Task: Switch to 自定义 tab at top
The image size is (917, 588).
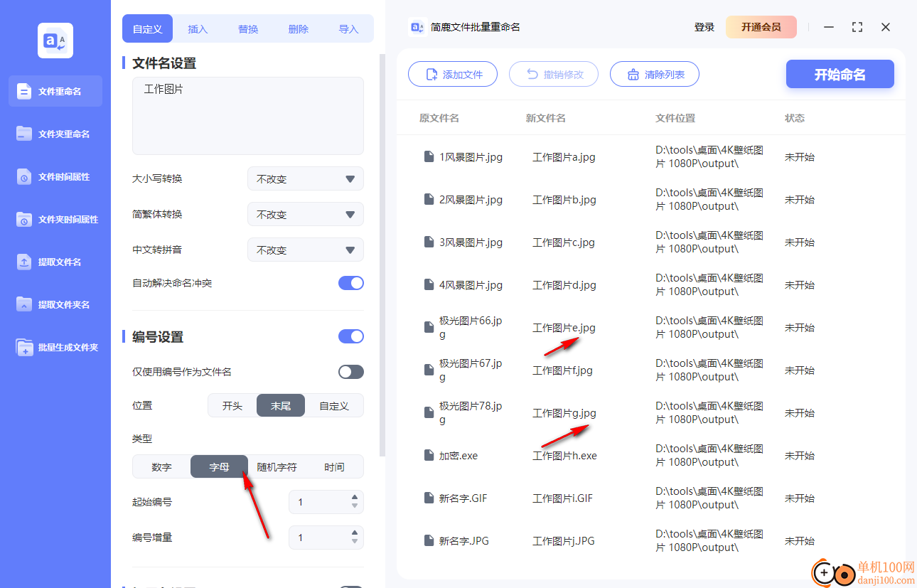Action: [148, 29]
